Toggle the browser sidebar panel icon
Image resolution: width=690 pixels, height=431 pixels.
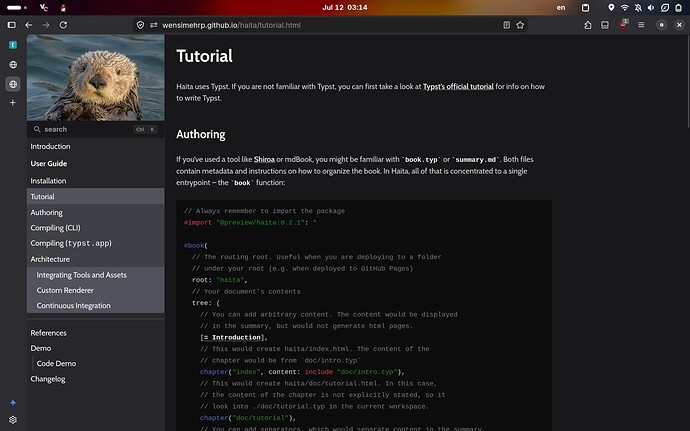pyautogui.click(x=12, y=25)
